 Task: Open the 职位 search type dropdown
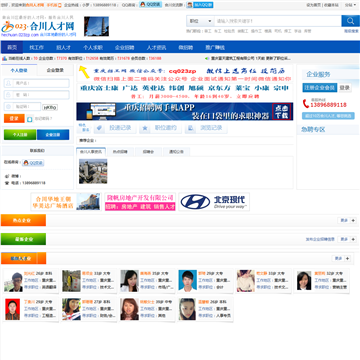click(200, 21)
